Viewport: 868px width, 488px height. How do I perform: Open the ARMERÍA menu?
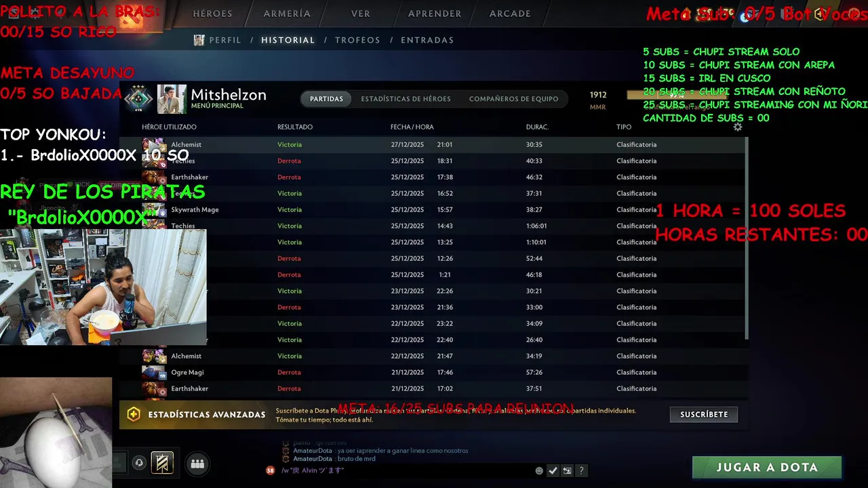287,14
